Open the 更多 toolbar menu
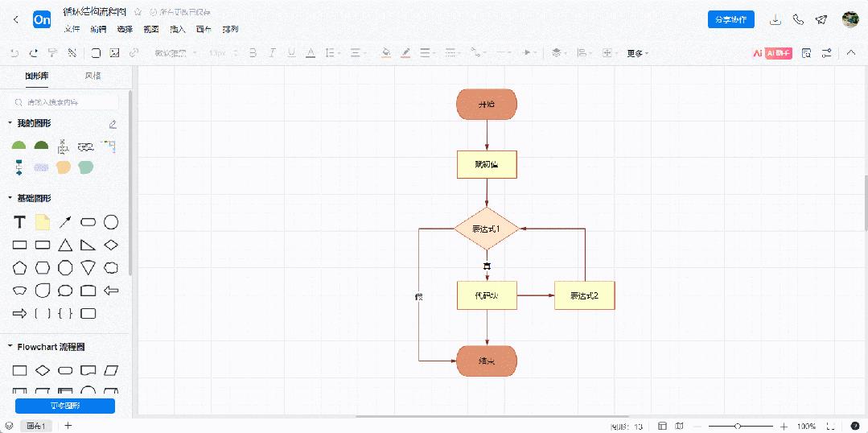 coord(637,54)
